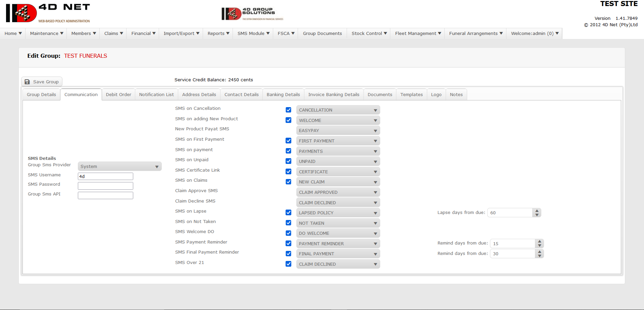Increase the 15 Remind days stepper
644x310 pixels.
[540, 241]
